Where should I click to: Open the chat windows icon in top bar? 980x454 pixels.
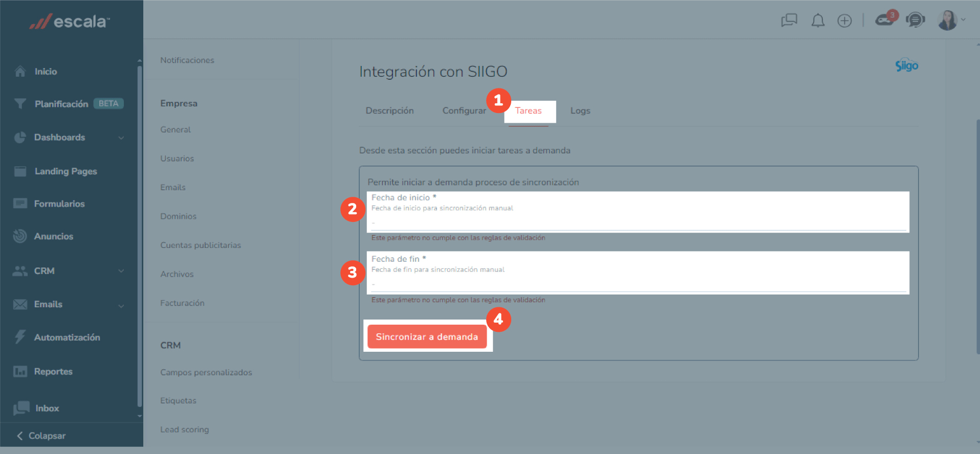tap(789, 20)
